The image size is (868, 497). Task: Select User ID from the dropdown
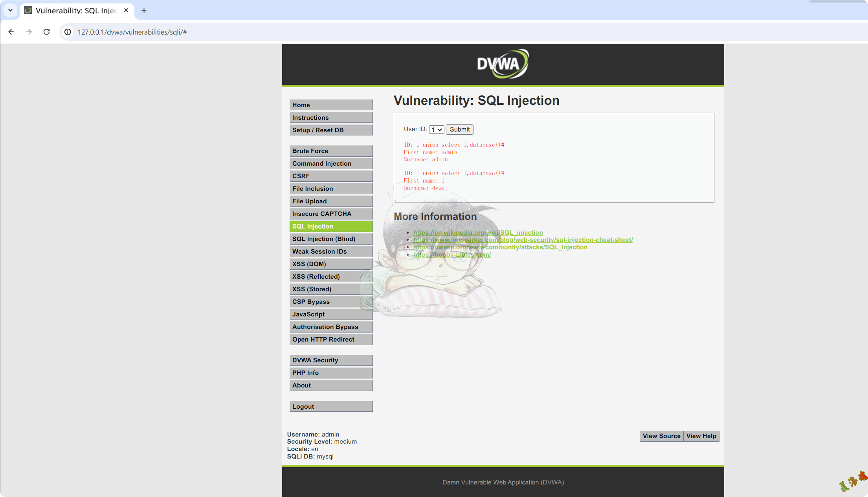tap(437, 129)
